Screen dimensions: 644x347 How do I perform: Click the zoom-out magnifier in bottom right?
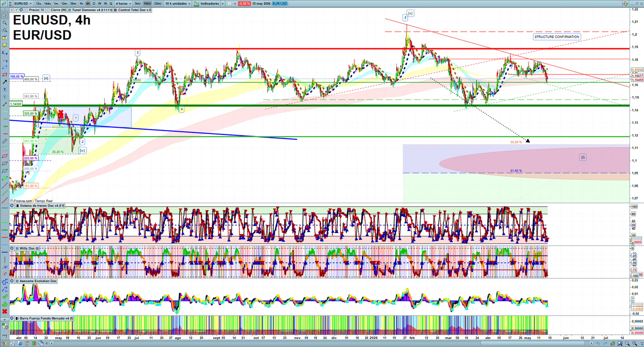[627, 343]
